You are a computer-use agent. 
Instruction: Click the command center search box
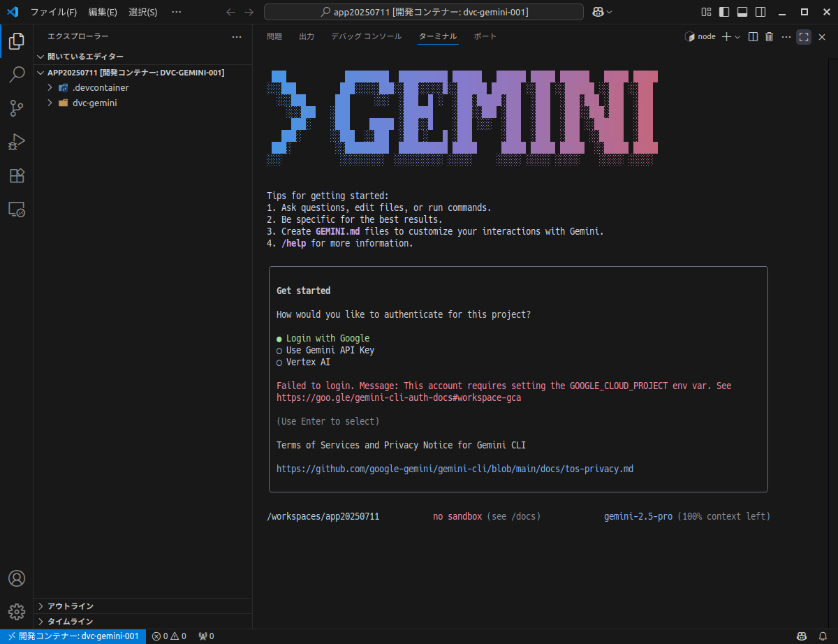click(423, 12)
